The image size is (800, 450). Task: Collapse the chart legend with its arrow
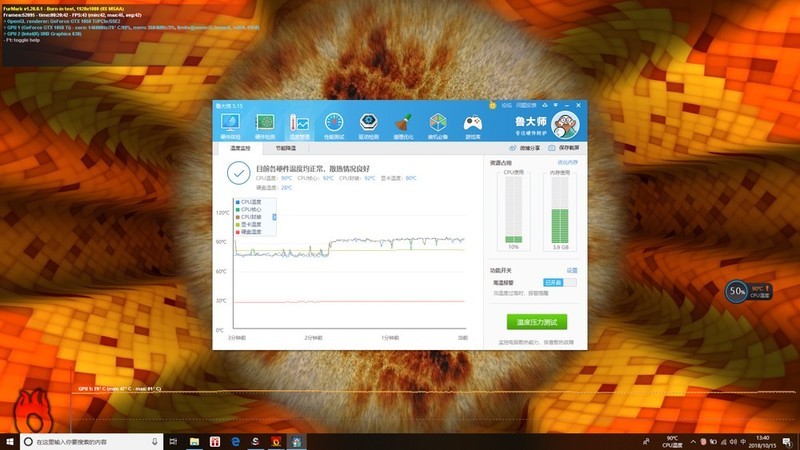(274, 217)
